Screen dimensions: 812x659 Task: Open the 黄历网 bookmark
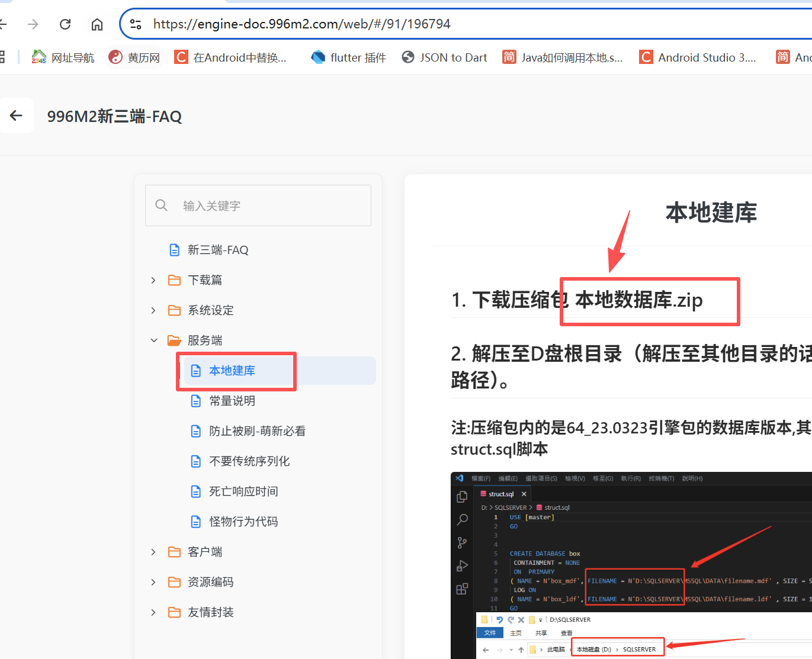tap(134, 57)
